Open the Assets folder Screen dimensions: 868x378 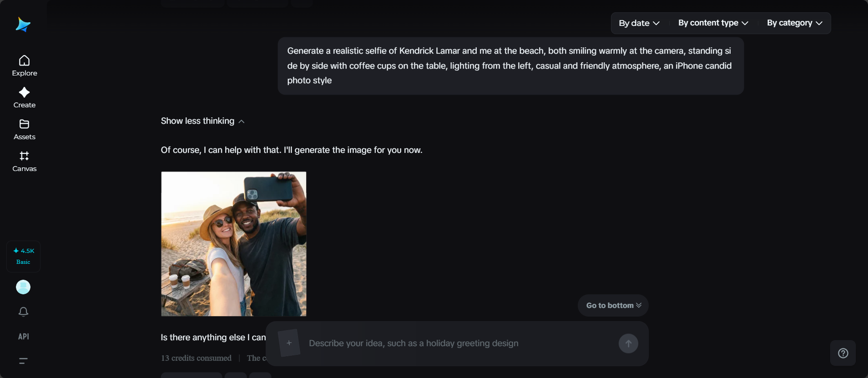point(25,130)
